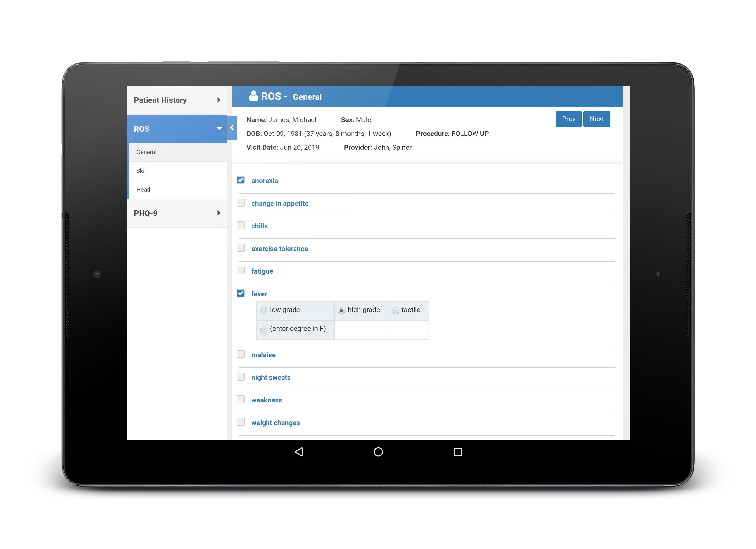Click the Next button
This screenshot has height=549, width=756.
coord(596,119)
